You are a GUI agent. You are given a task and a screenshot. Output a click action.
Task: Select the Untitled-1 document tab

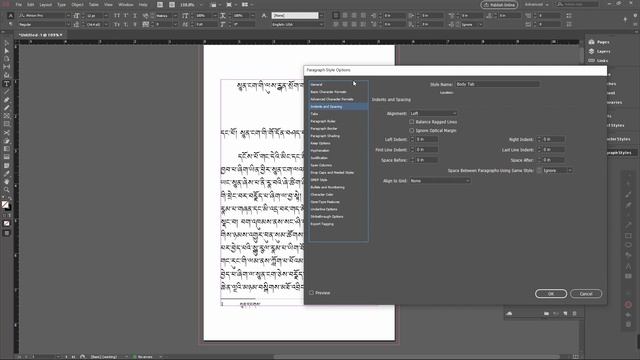[x=40, y=35]
